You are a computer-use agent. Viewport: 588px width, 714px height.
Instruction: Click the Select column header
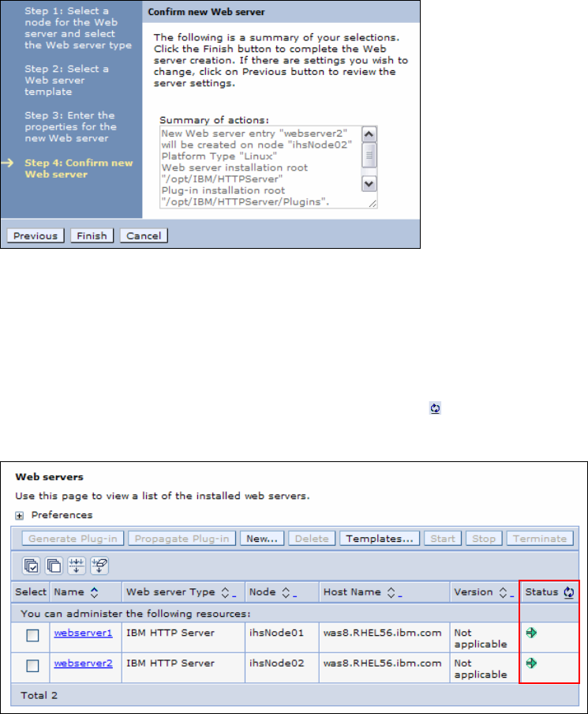[x=31, y=592]
